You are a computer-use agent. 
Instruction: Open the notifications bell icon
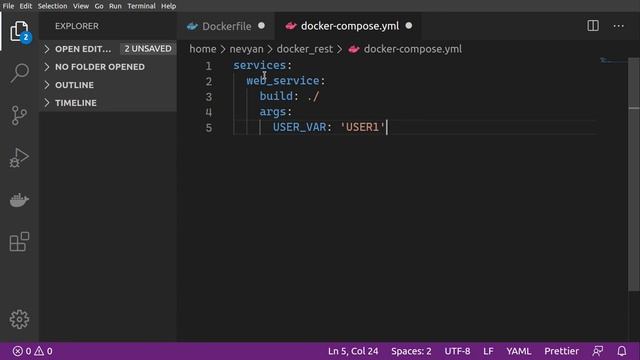pos(622,351)
